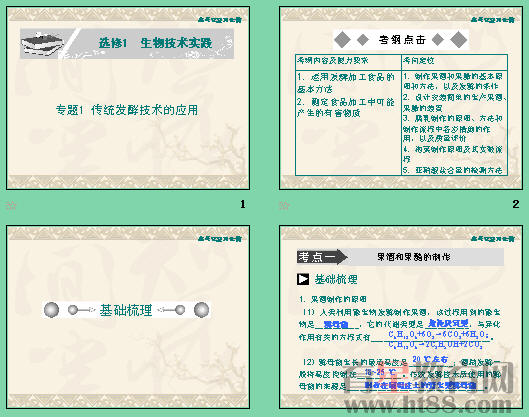The height and width of the screenshot is (417, 529).
Task: Click the large right diamond beside 考纲点击
Action: pos(459,40)
